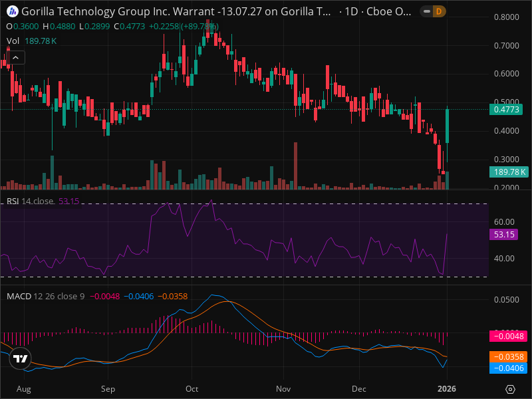Click the TradingView logo icon
This screenshot has height=399, width=532.
tap(21, 358)
